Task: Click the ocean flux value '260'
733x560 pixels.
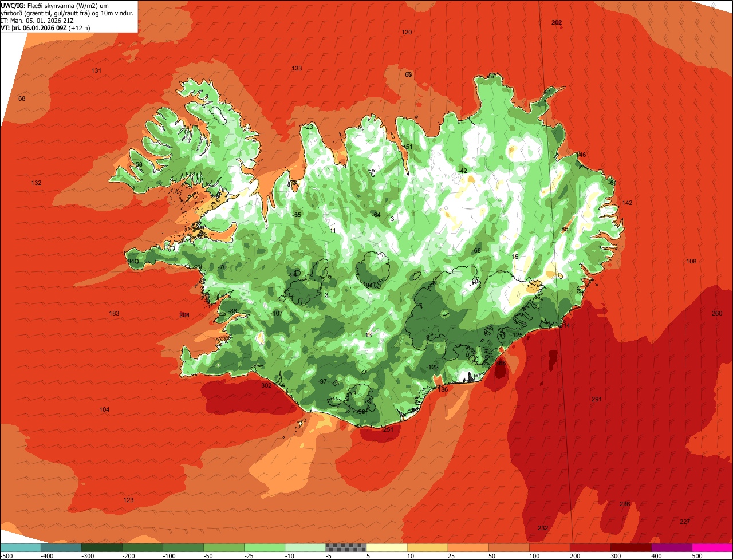Action: [x=717, y=313]
